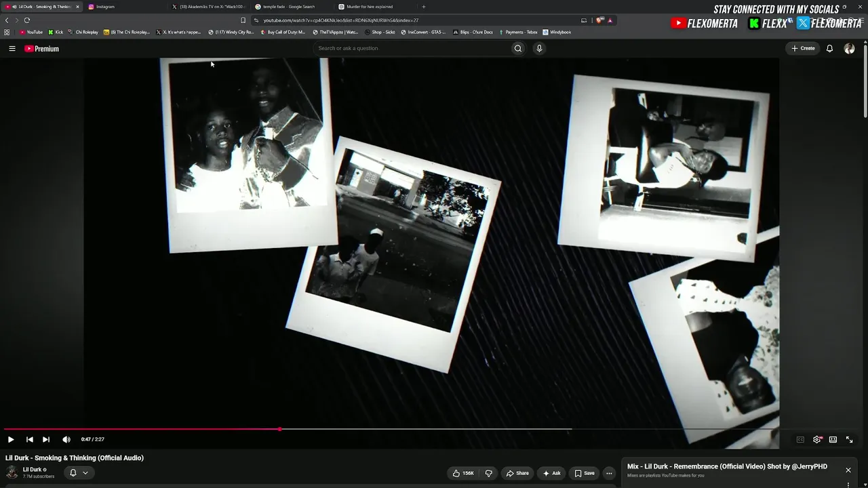
Task: Close the Mix playlist panel
Action: pos(848,470)
